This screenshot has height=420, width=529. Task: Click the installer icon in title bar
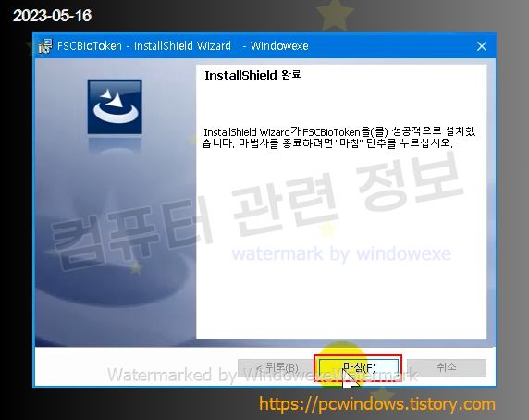45,46
